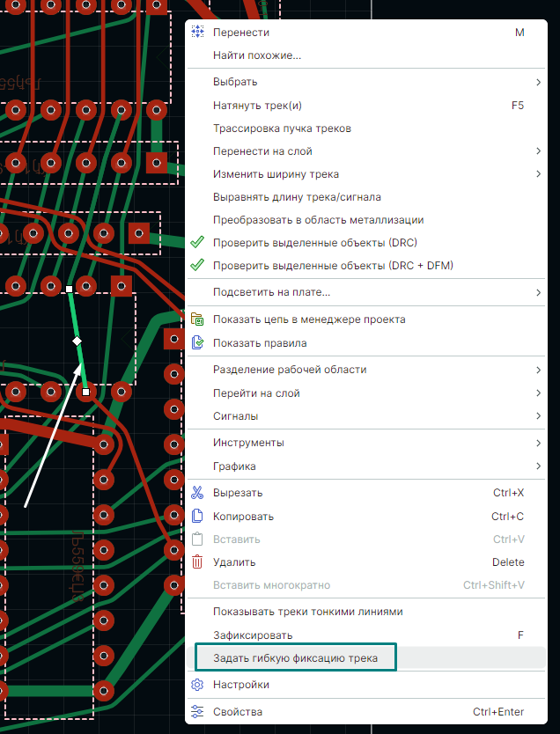The height and width of the screenshot is (734, 560).
Task: Click the move icon beside Перенести
Action: [197, 33]
